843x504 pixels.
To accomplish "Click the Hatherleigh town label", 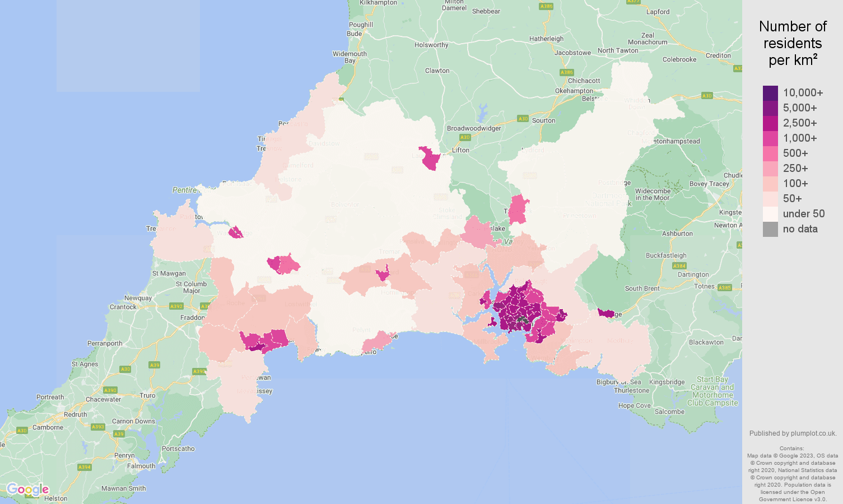I will coord(547,39).
